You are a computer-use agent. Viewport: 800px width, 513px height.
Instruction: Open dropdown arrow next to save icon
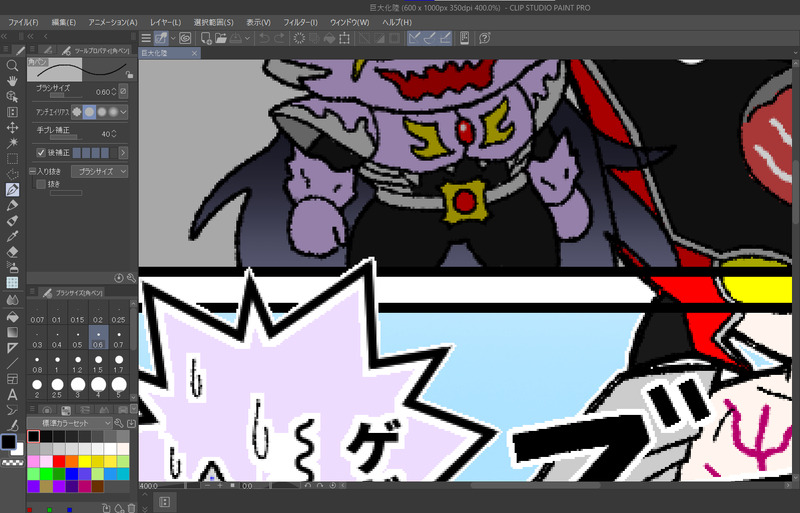click(x=247, y=38)
